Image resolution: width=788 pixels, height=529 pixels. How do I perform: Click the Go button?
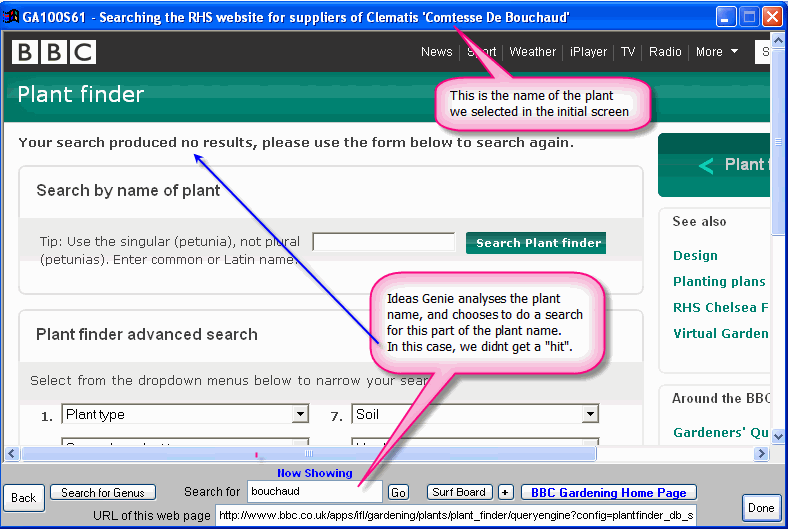coord(398,492)
